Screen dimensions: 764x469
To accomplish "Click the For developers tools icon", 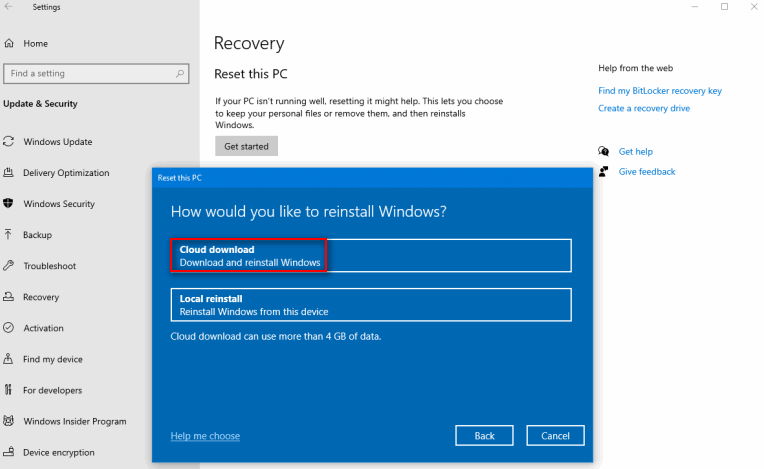I will (8, 390).
